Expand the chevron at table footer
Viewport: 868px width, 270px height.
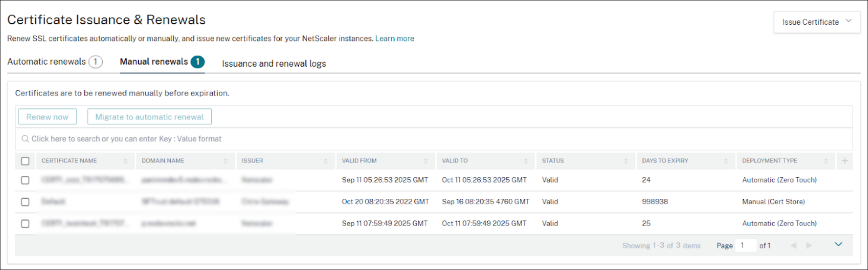[x=838, y=244]
